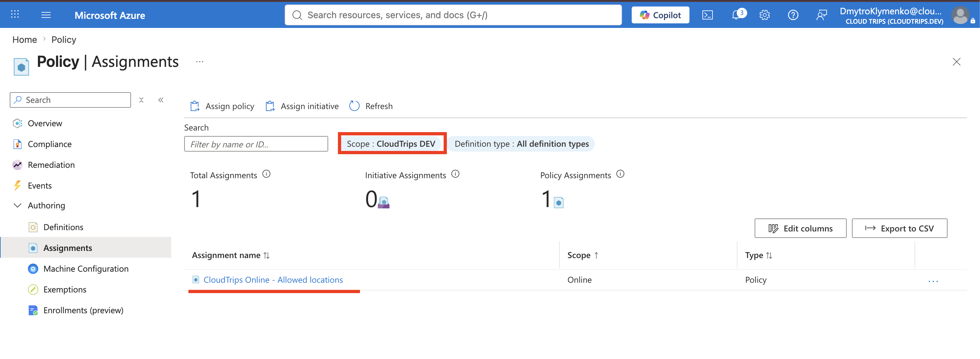Open Help question mark icon
The width and height of the screenshot is (980, 359).
click(793, 15)
